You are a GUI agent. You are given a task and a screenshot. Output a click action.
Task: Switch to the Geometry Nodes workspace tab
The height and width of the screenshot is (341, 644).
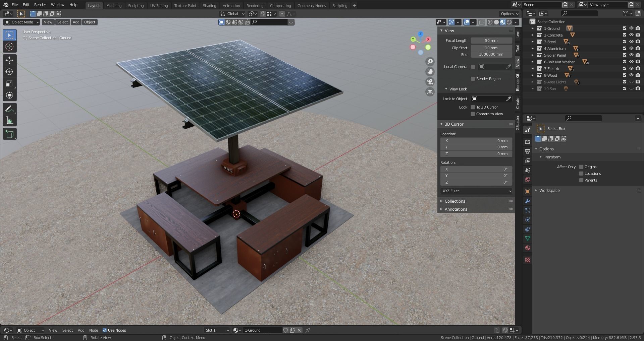click(x=312, y=6)
